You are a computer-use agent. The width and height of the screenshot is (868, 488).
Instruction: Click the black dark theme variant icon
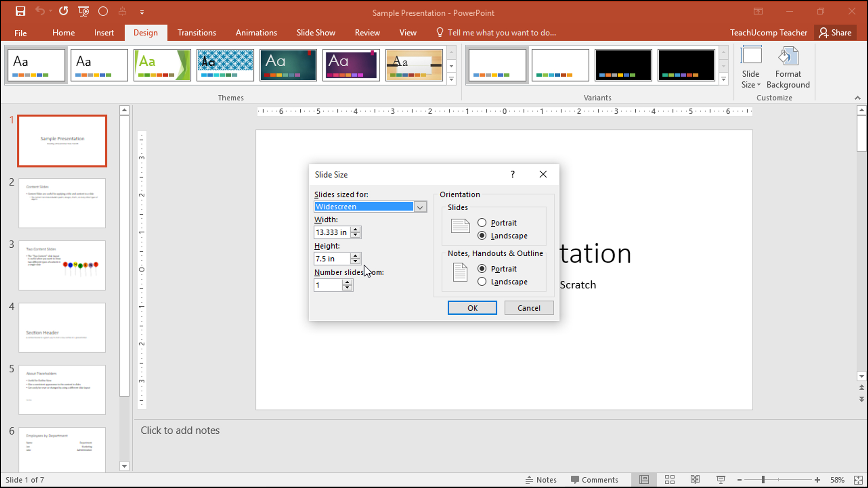coord(622,65)
